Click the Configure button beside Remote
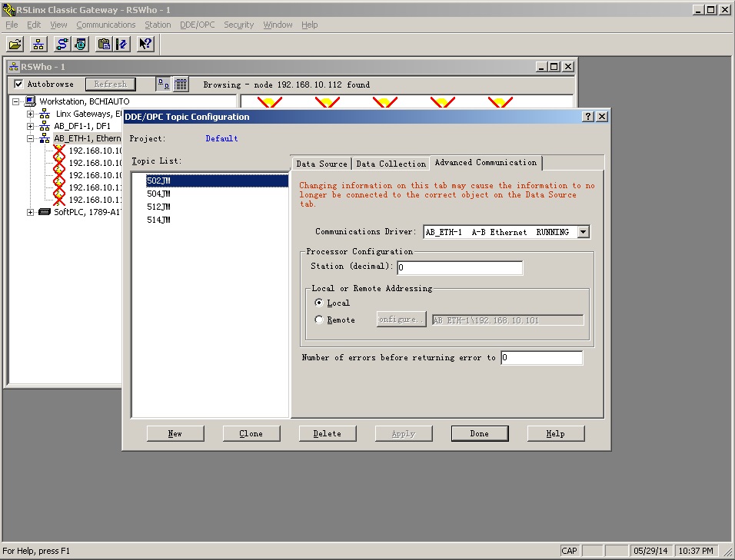This screenshot has width=735, height=560. click(x=401, y=320)
